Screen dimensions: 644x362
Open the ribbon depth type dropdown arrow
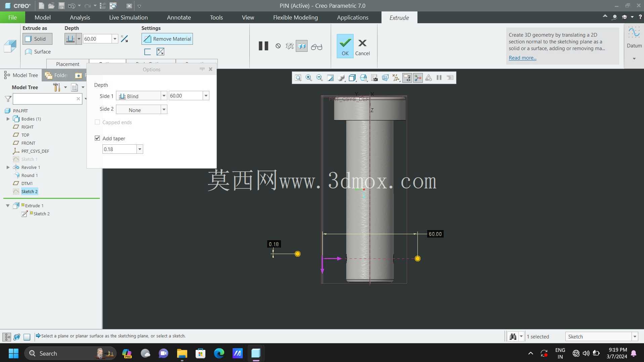coord(79,39)
